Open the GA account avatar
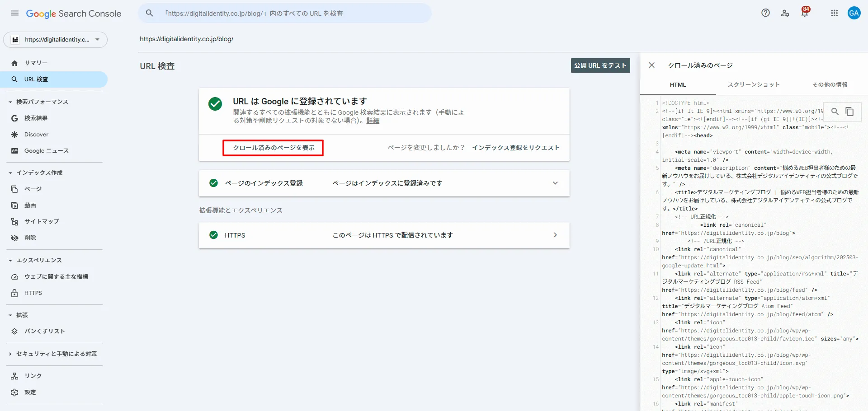This screenshot has width=868, height=411. tap(854, 13)
